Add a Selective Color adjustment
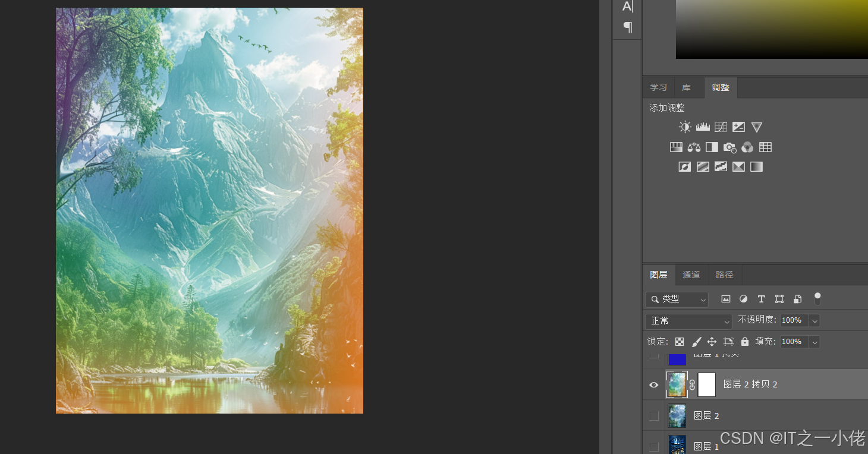 pos(738,166)
